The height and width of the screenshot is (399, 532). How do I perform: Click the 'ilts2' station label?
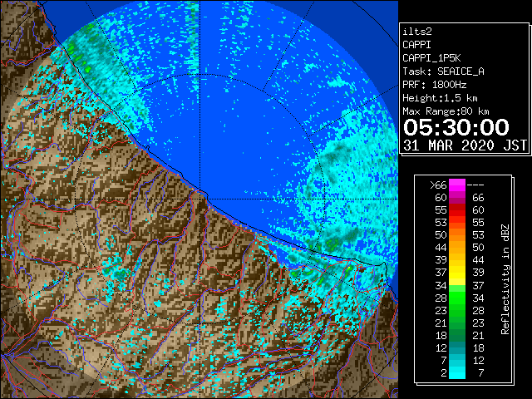417,32
